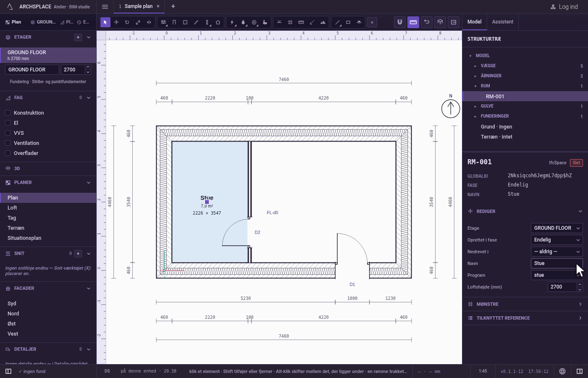Select the wall drawing tool
The width and height of the screenshot is (588, 378).
(163, 22)
